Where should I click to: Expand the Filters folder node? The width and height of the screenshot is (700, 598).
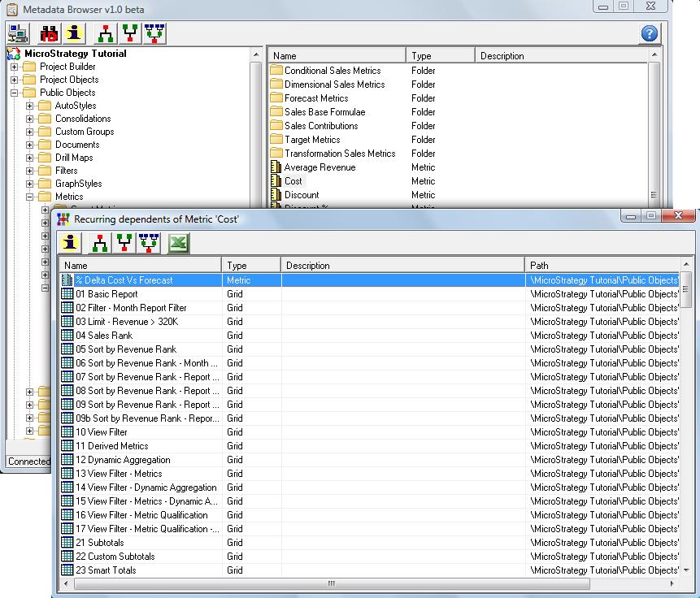(x=29, y=171)
